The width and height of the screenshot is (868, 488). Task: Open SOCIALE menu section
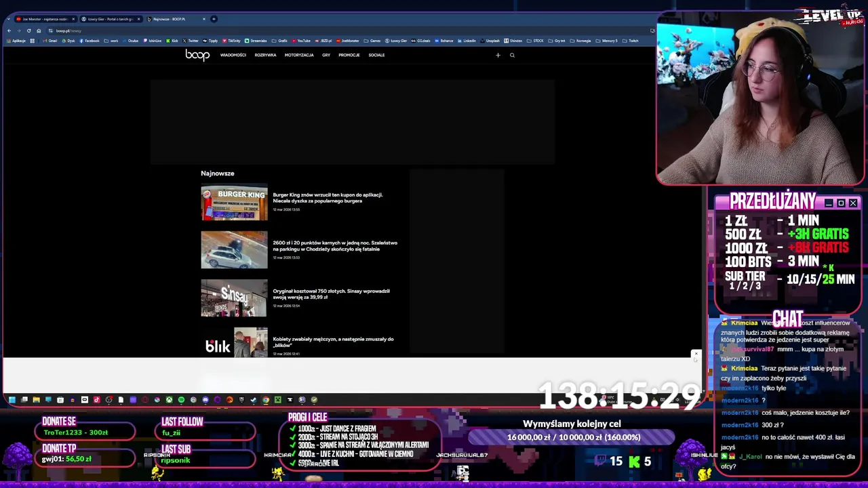376,55
